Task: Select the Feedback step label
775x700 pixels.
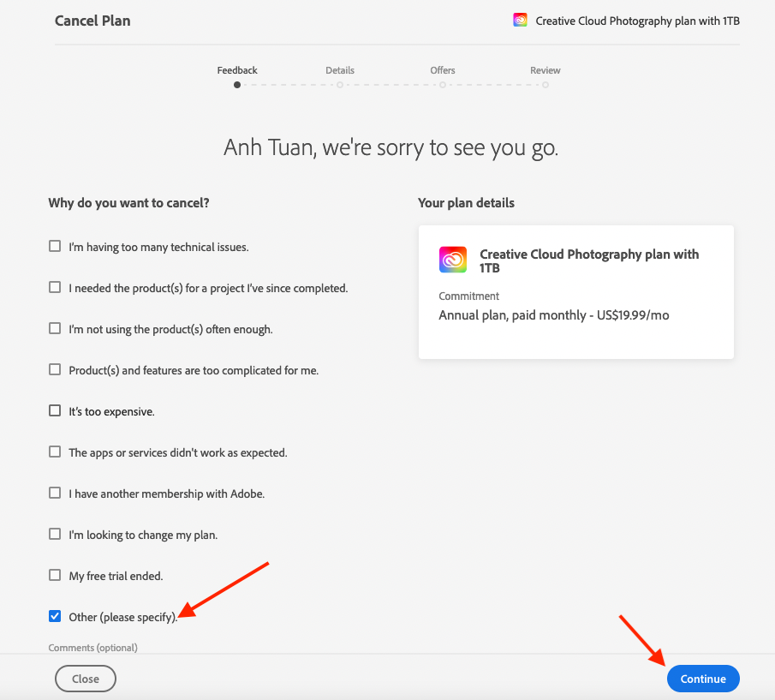Action: point(236,70)
